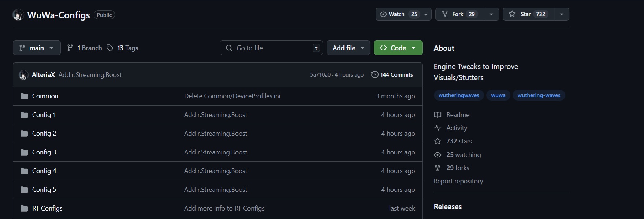The width and height of the screenshot is (644, 219).
Task: Click the folder icon next to Config 3
Action: coord(24,152)
